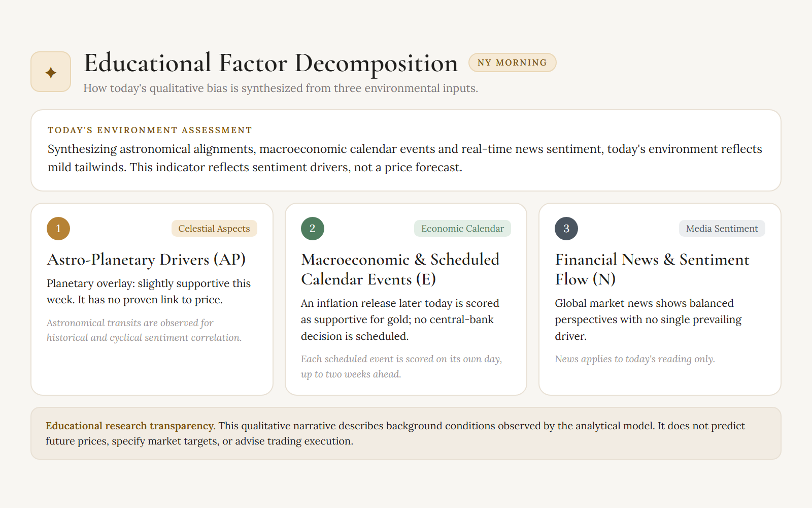Click the NY MORNING session badge
Screen dimensions: 812x508
pyautogui.click(x=512, y=62)
